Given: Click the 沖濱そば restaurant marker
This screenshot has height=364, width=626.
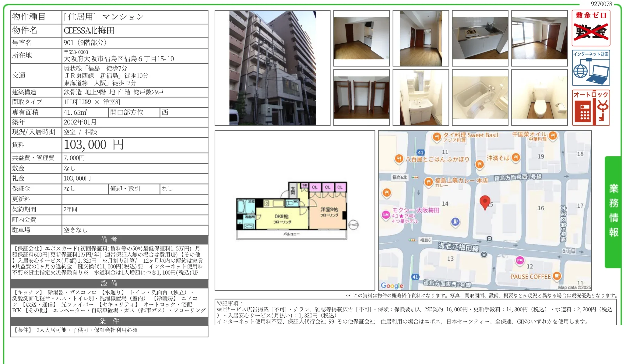Looking at the screenshot, I should (515, 157).
